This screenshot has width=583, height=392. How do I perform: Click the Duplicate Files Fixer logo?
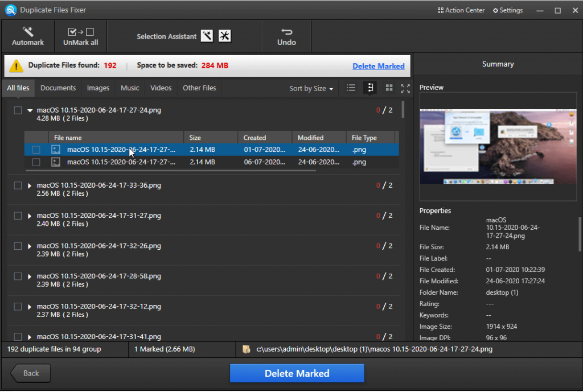tap(10, 10)
